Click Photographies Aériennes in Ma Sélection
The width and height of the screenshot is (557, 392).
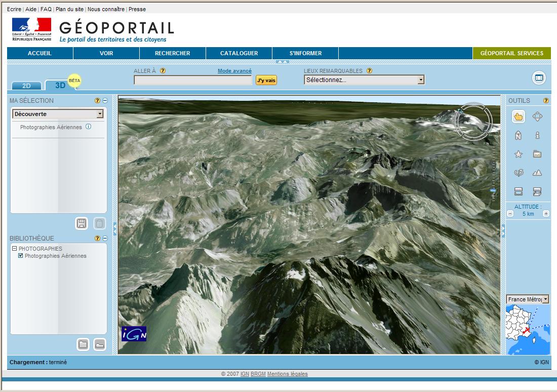pos(51,127)
